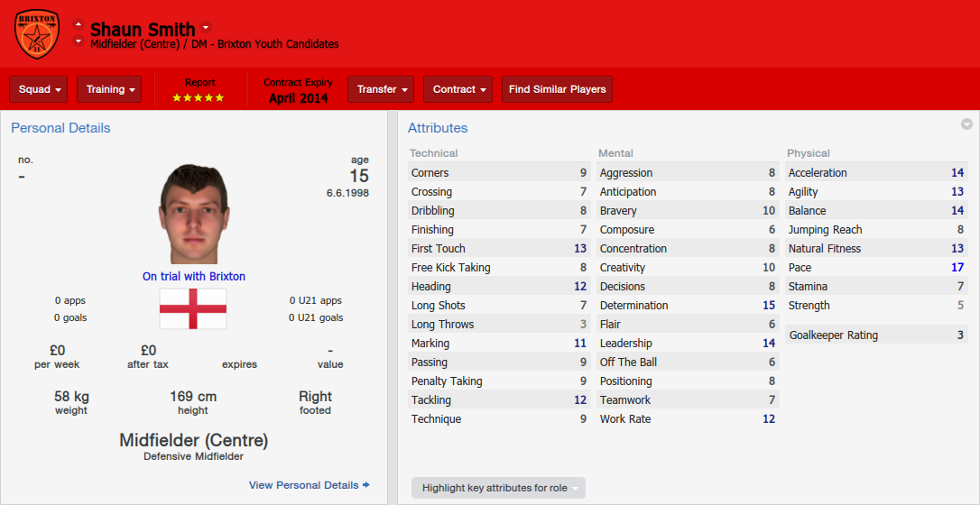Go to next player with down arrow

click(79, 41)
